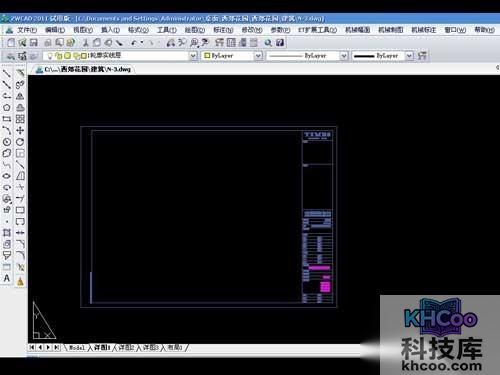Click the Undo arrow icon
500x375 pixels.
coord(134,43)
